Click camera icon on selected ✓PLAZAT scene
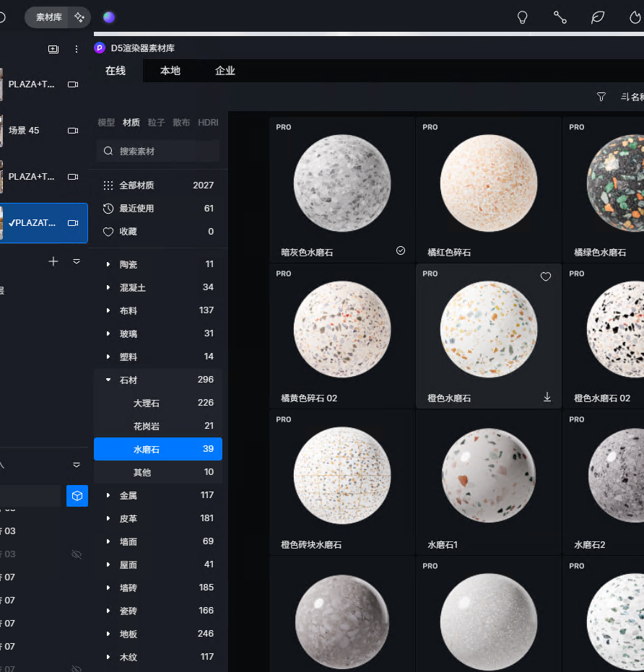Viewport: 644px width, 672px height. point(73,223)
